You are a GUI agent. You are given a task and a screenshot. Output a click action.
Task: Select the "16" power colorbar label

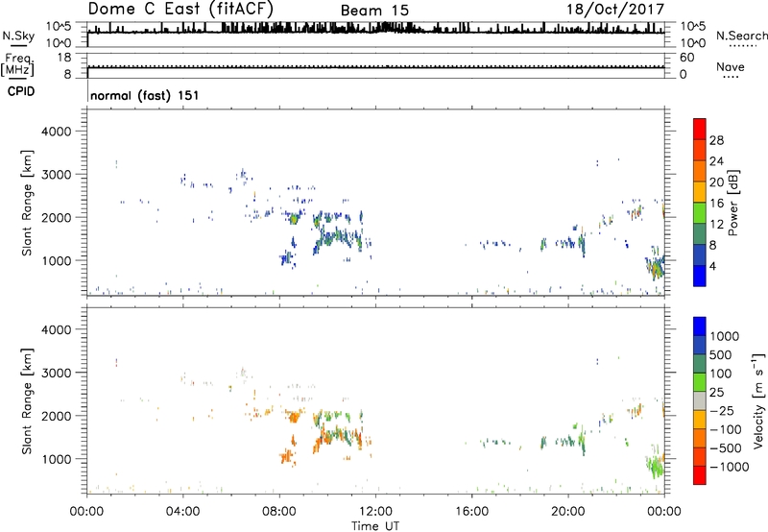click(x=716, y=204)
